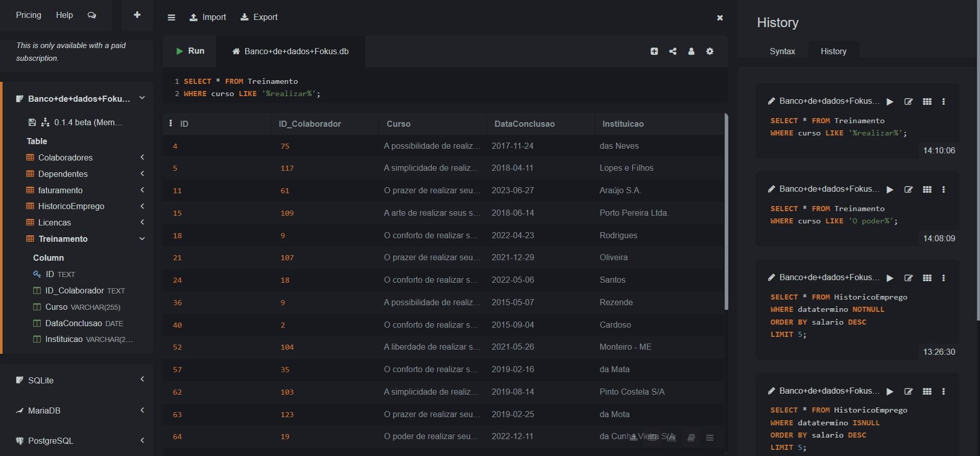Click the result list view icon at bottom right

pos(710,438)
